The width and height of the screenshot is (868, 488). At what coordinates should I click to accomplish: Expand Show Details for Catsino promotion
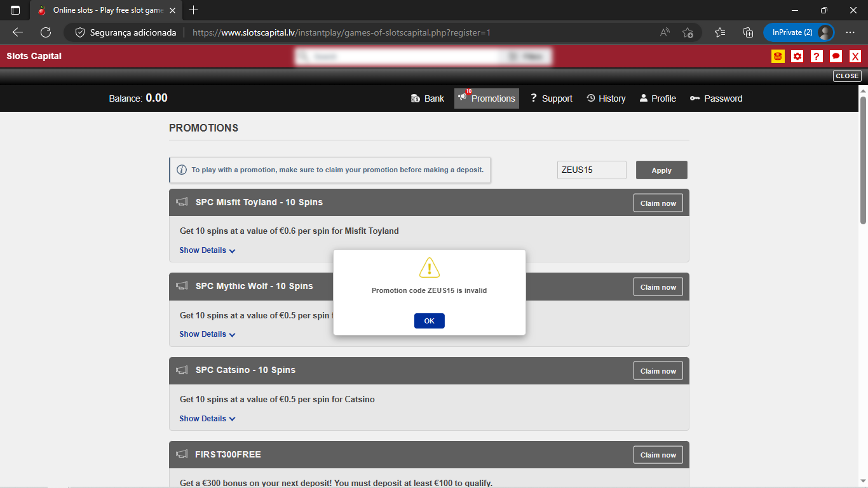207,419
